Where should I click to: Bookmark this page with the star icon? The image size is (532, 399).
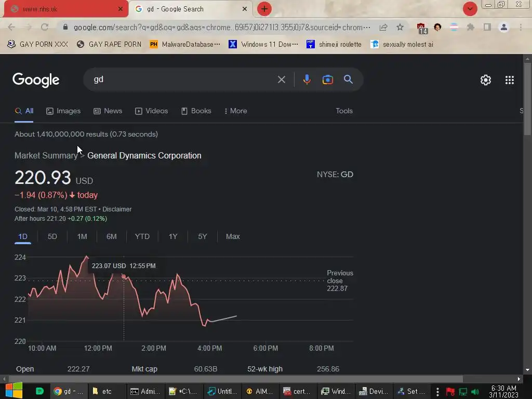pyautogui.click(x=400, y=27)
